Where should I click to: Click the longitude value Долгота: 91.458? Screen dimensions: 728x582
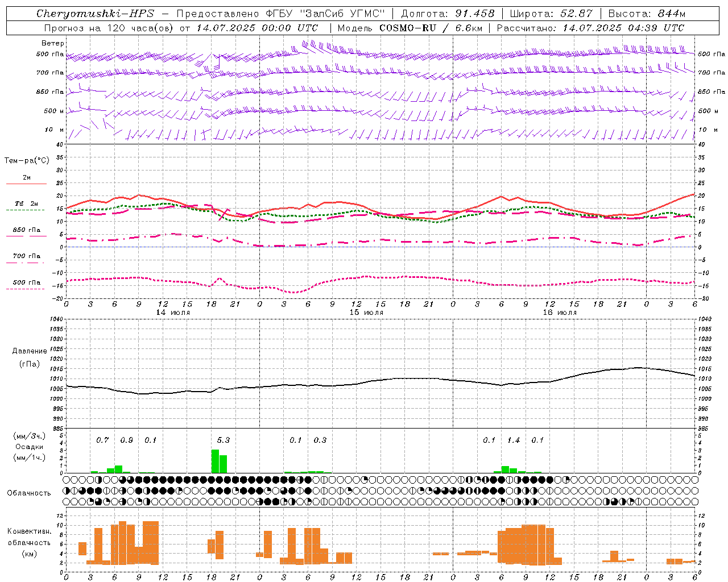coord(448,14)
